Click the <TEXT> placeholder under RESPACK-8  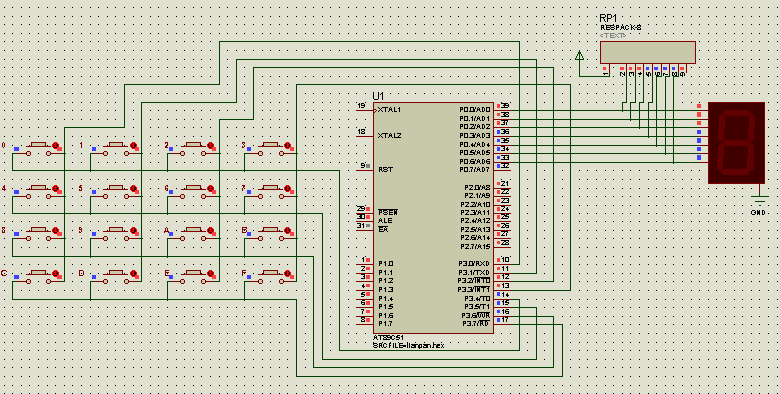click(x=613, y=36)
